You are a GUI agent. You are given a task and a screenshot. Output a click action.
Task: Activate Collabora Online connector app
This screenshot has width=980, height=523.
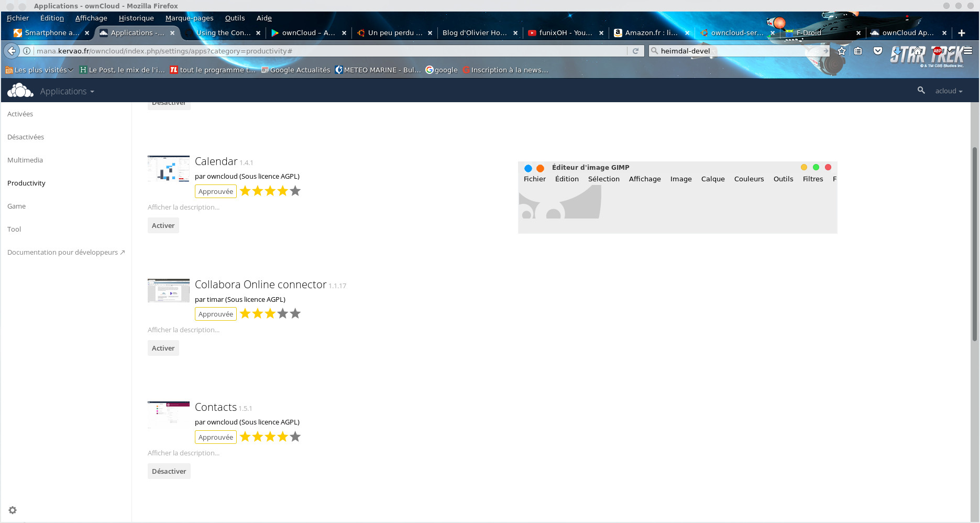tap(163, 348)
